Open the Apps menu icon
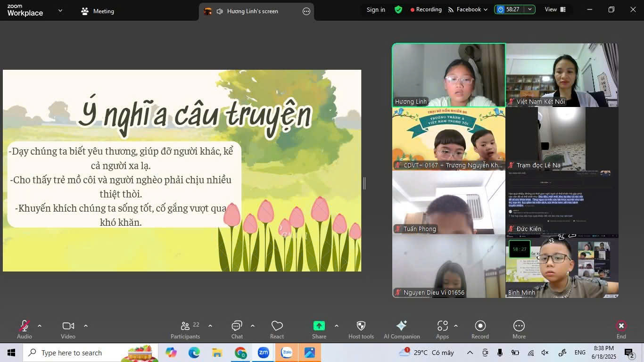 tap(442, 329)
